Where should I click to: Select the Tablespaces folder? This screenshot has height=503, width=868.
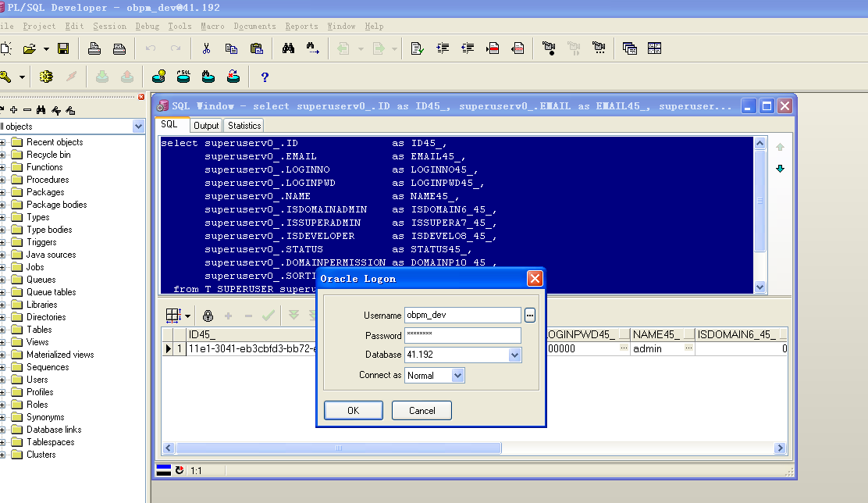point(51,442)
